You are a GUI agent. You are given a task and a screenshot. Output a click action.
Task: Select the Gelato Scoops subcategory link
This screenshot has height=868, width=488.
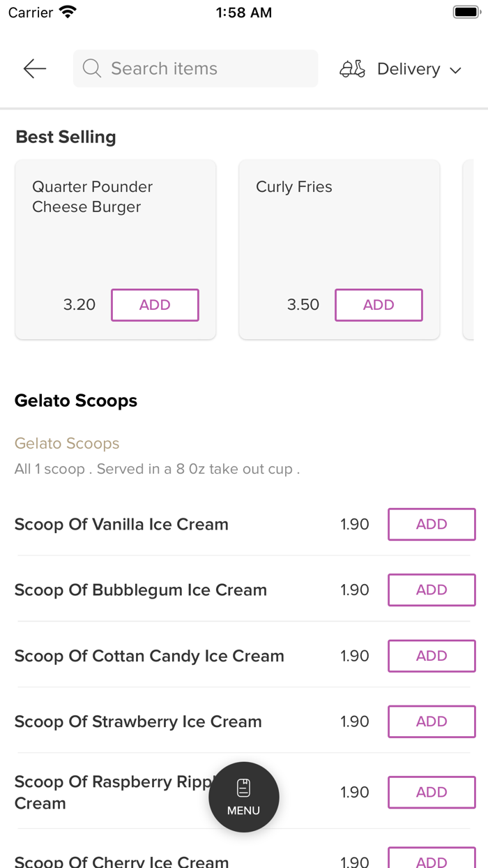pos(67,443)
